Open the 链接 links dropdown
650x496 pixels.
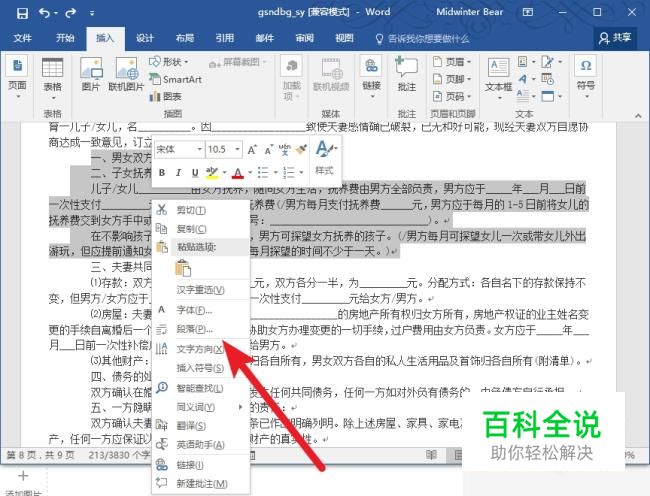[x=371, y=78]
